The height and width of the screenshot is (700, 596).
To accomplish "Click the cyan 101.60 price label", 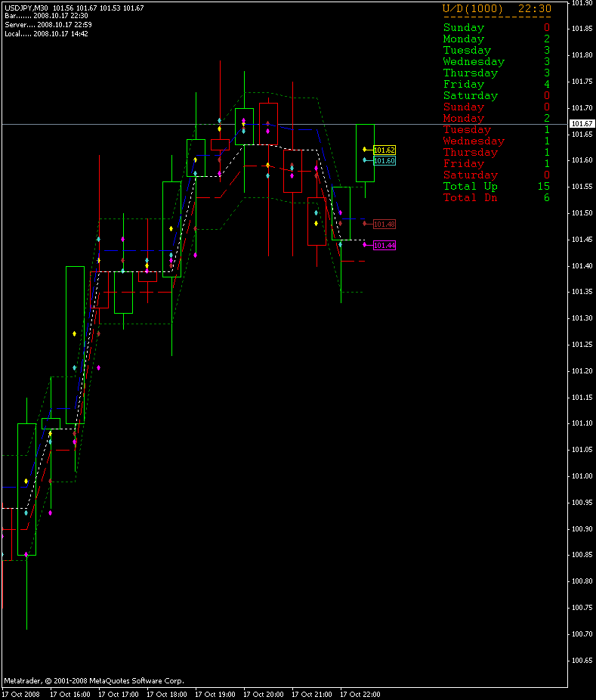I will 384,161.
